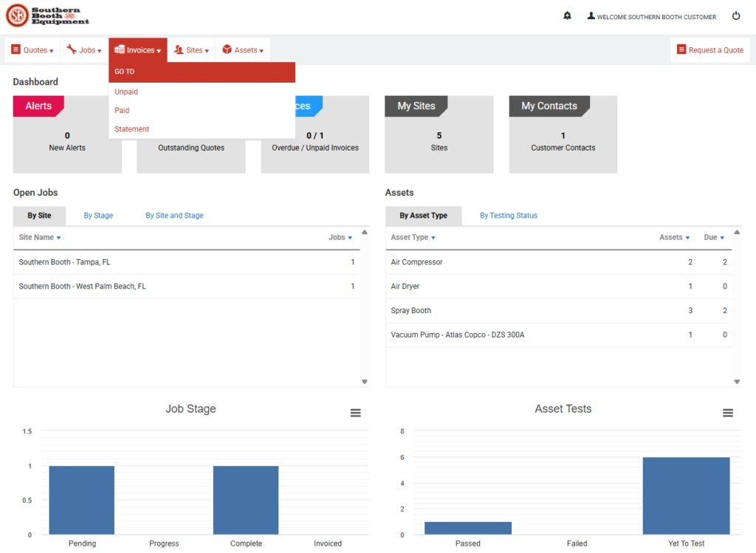The image size is (756, 553).
Task: Sort by Asset Type column arrow
Action: click(433, 238)
